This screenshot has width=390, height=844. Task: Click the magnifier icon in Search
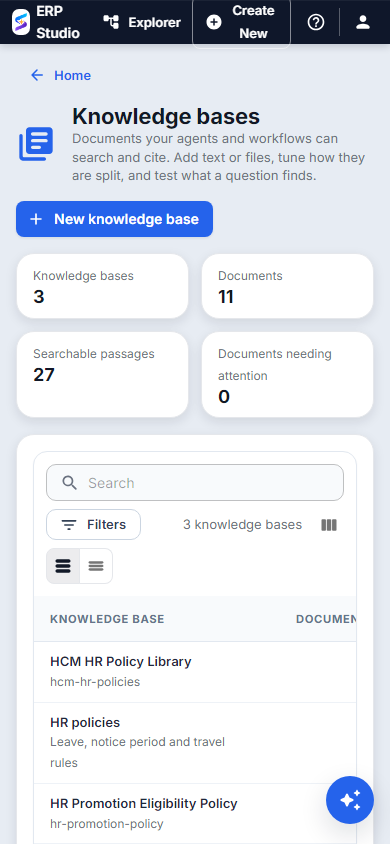point(69,483)
